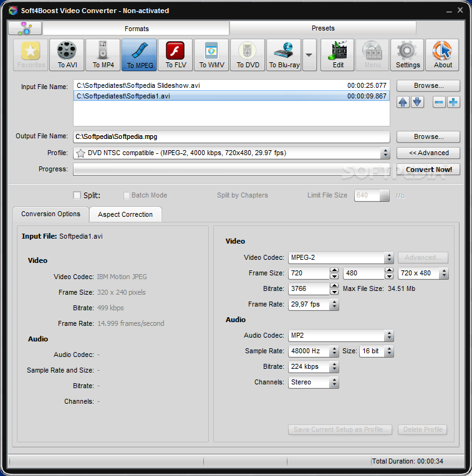Mark profile as favorite star

pos(80,153)
